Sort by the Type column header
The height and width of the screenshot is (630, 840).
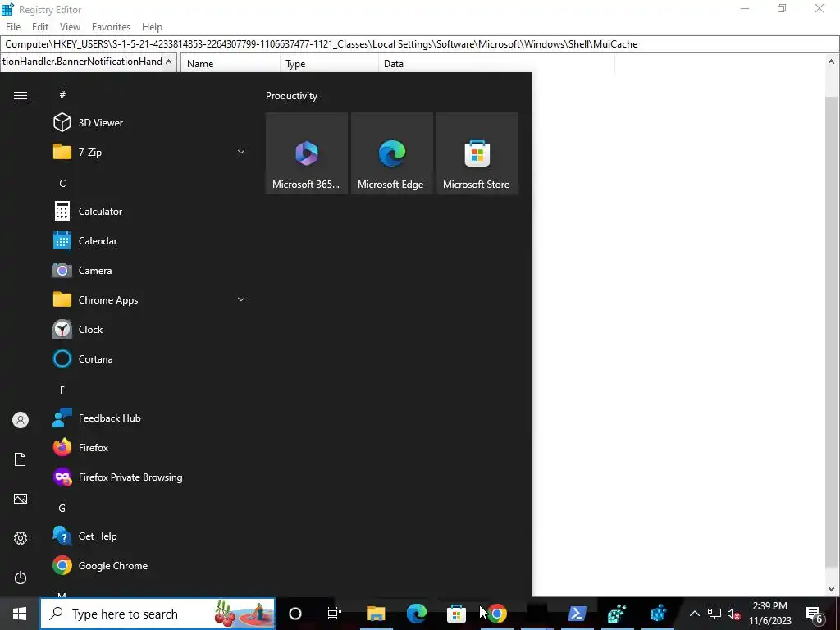point(329,64)
